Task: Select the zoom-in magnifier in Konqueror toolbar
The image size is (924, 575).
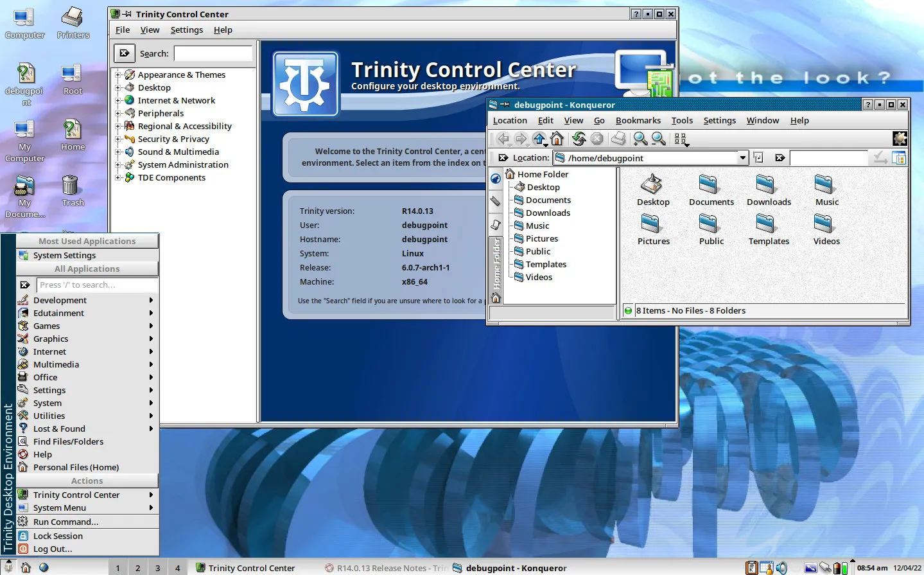Action: 639,139
